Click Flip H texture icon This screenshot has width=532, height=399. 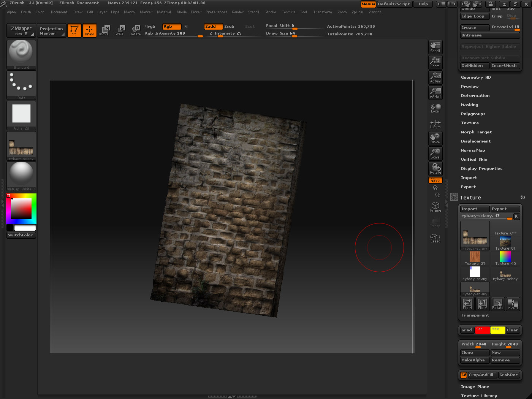[467, 304]
